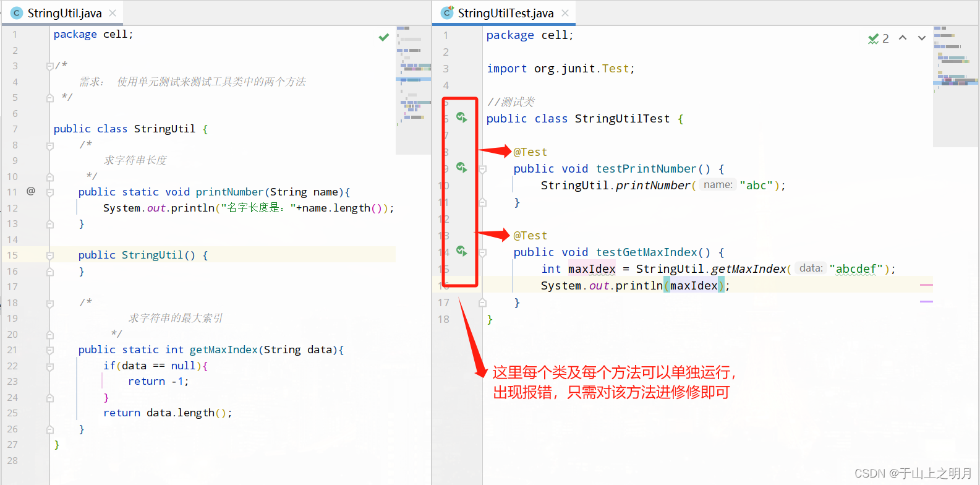Open the inspections widget showing 2 in StringUtilTest

click(x=879, y=38)
